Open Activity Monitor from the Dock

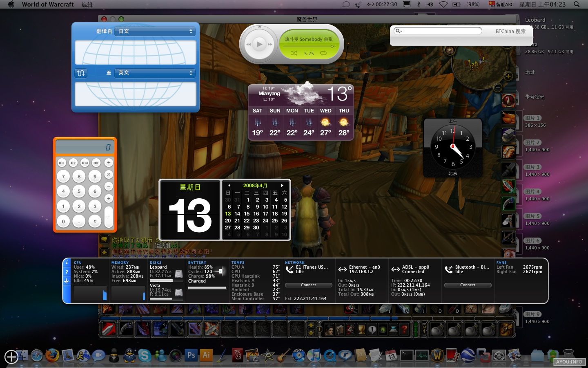pos(422,355)
